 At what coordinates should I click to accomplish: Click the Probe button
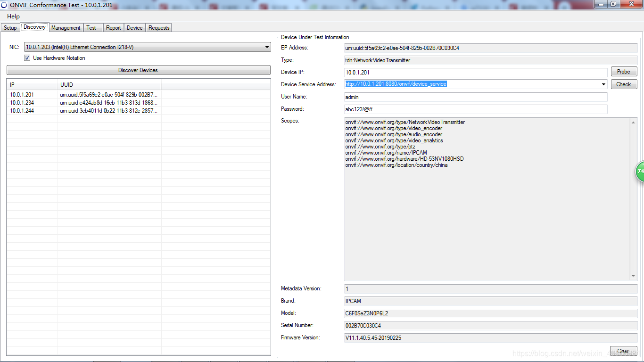[x=624, y=72]
